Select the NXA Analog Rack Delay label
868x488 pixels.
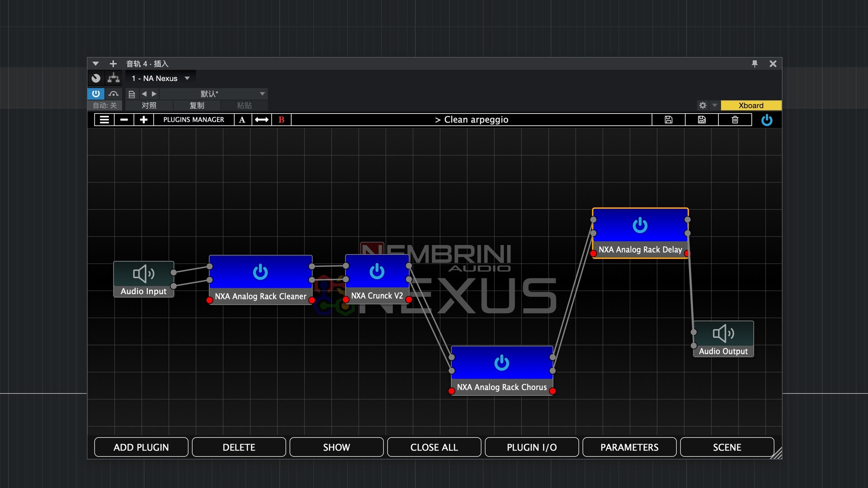click(x=640, y=249)
